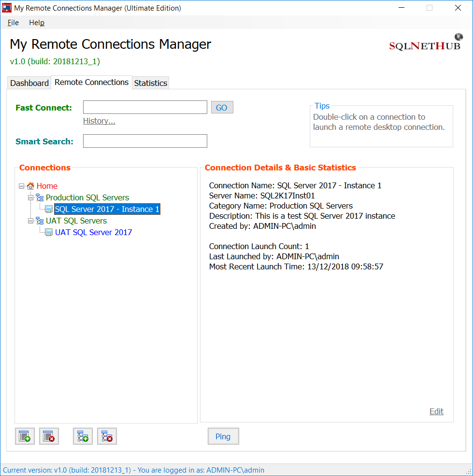Image resolution: width=473 pixels, height=476 pixels.
Task: Click the Connection Name detail line
Action: pos(295,185)
